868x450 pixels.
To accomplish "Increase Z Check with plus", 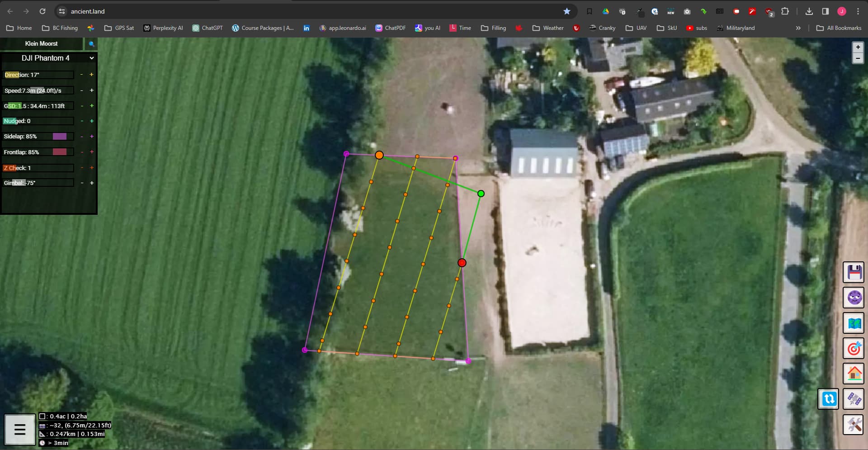I will [91, 168].
